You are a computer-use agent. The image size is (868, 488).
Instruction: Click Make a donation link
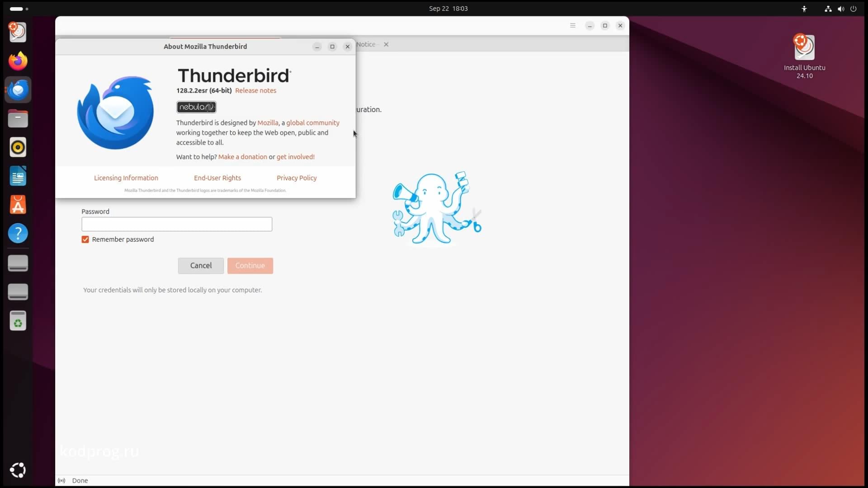click(x=242, y=157)
